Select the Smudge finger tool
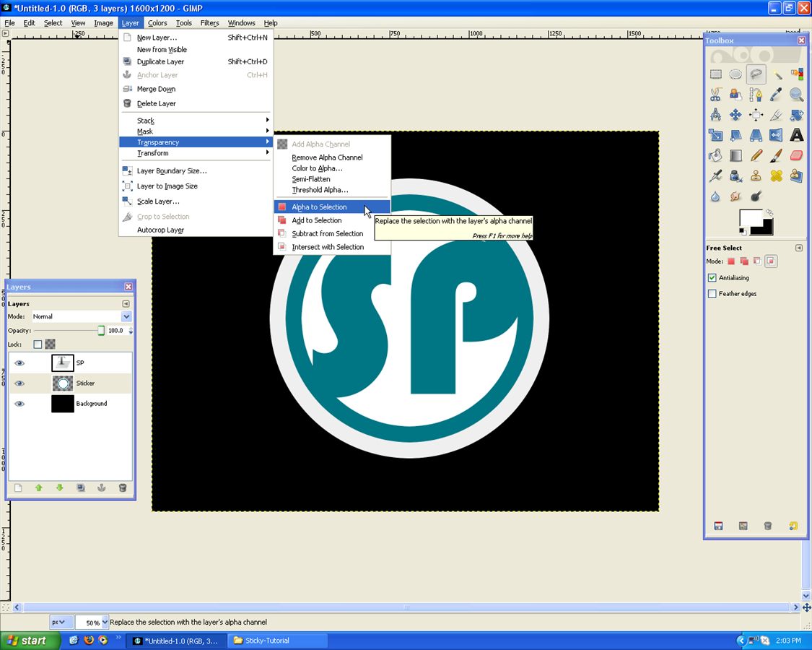The height and width of the screenshot is (650, 812). coord(735,196)
